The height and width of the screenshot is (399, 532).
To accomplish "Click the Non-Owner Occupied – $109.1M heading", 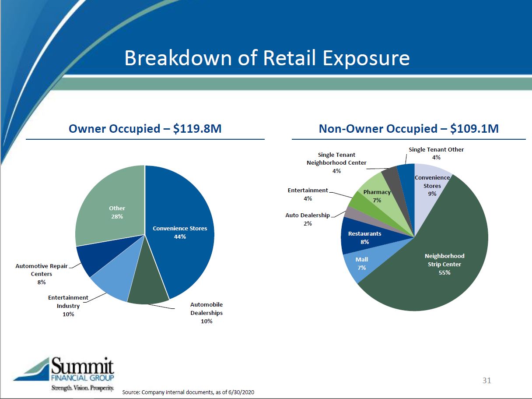I will click(x=409, y=129).
